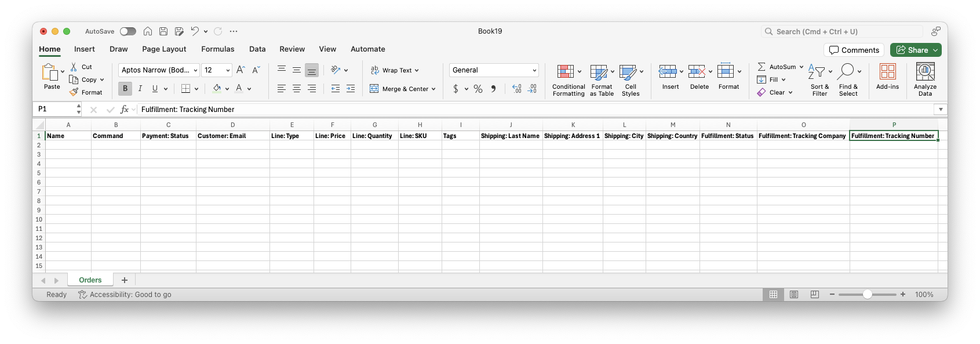Click the Find & Select magnifier
The image size is (980, 344).
pyautogui.click(x=846, y=72)
